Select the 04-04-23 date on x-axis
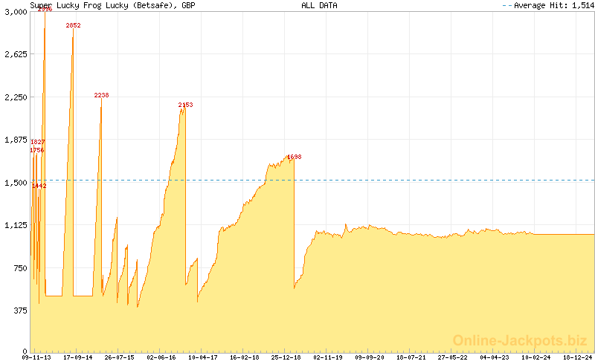The height and width of the screenshot is (364, 595). 494,357
